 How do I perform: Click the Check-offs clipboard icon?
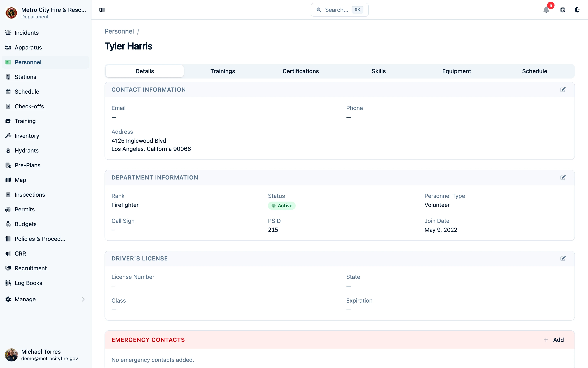click(x=8, y=106)
